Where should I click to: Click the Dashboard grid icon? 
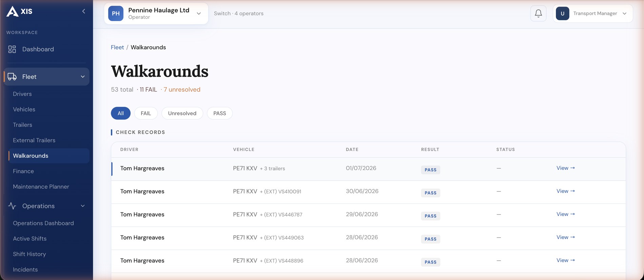click(x=12, y=49)
